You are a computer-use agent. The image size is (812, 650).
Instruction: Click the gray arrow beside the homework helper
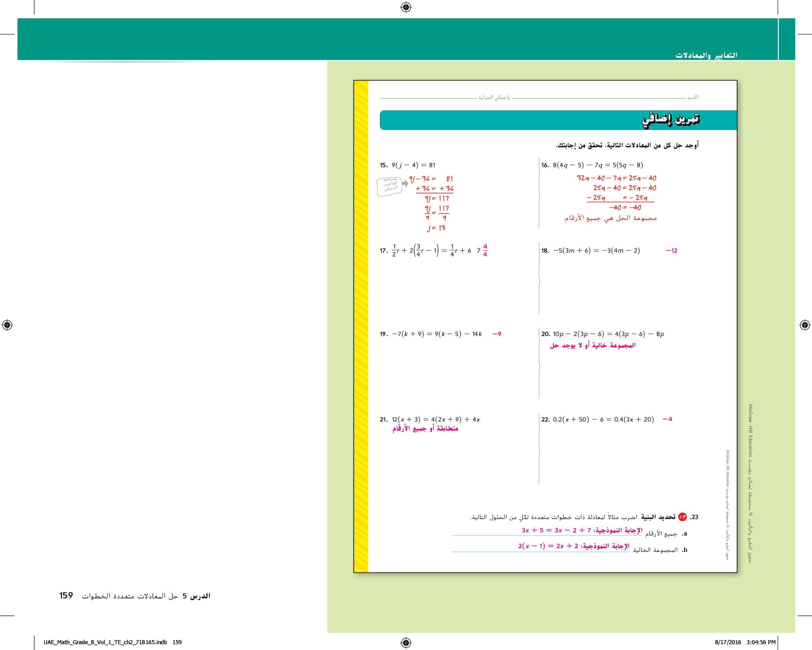405,183
